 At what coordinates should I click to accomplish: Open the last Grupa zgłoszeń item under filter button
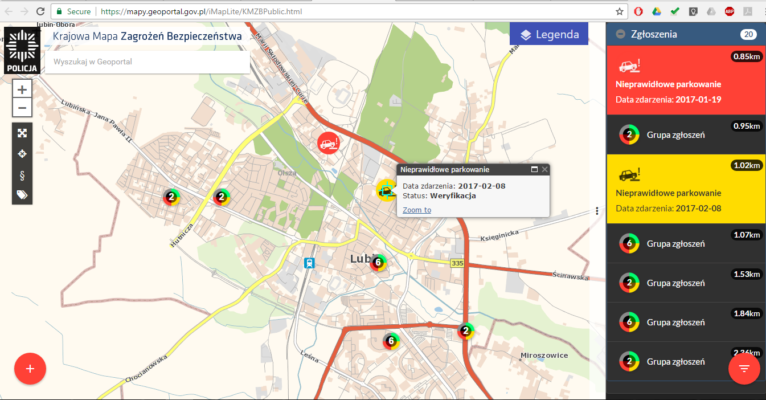point(686,362)
